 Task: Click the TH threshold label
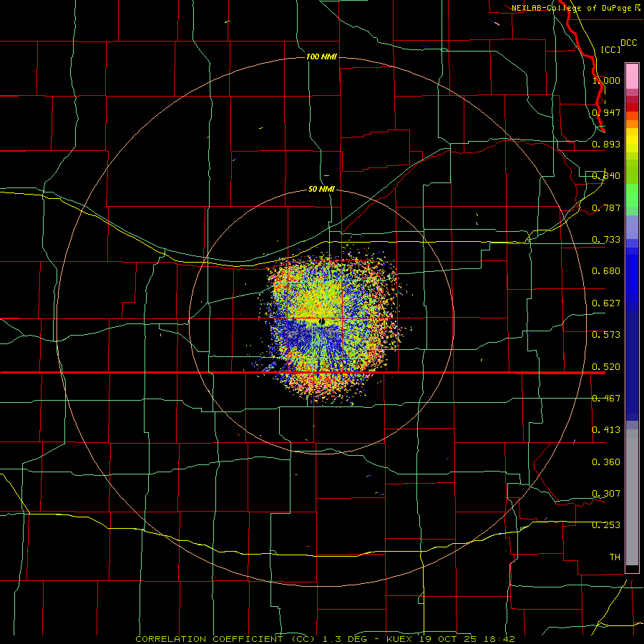615,557
